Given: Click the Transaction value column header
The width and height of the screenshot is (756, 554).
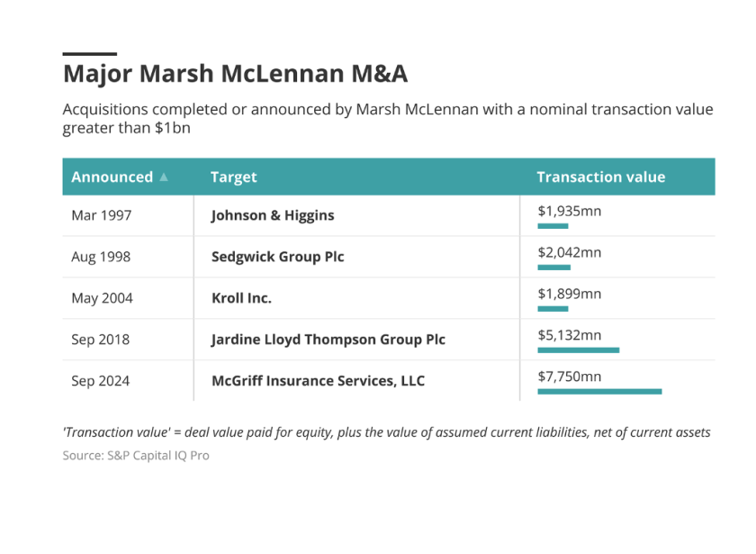Looking at the screenshot, I should (x=600, y=177).
